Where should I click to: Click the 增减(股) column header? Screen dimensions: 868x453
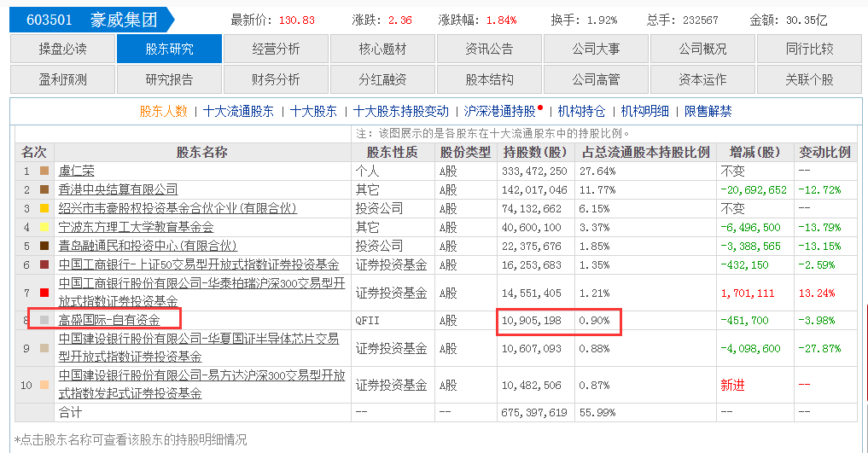[x=754, y=153]
